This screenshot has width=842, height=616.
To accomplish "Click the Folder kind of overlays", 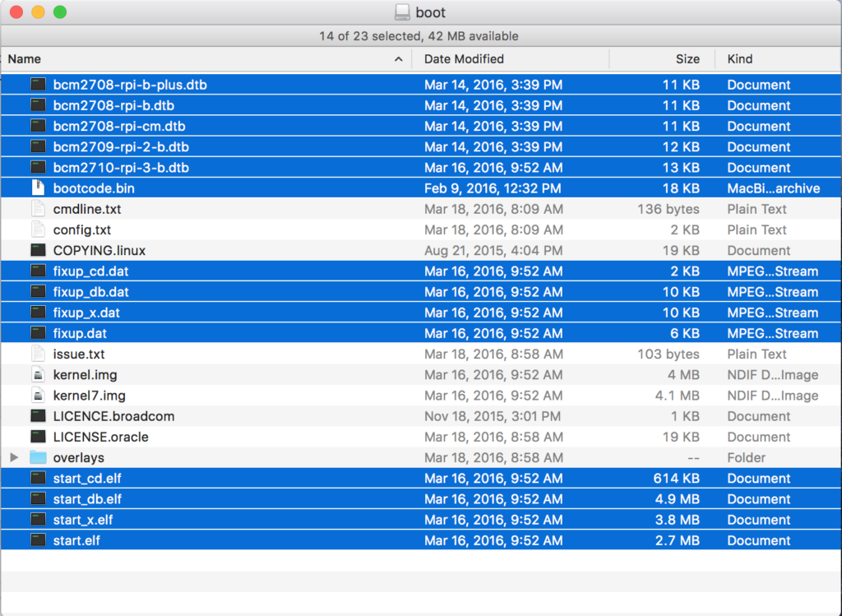I will pyautogui.click(x=746, y=457).
